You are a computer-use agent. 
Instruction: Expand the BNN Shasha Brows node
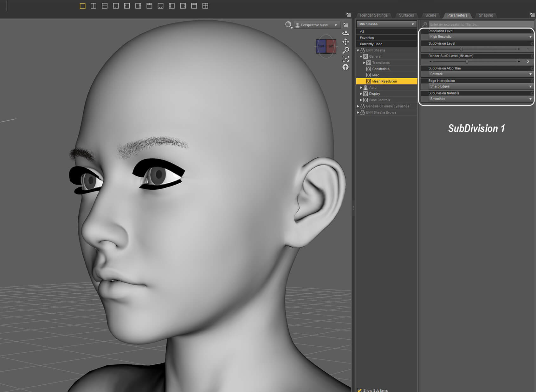tap(358, 112)
